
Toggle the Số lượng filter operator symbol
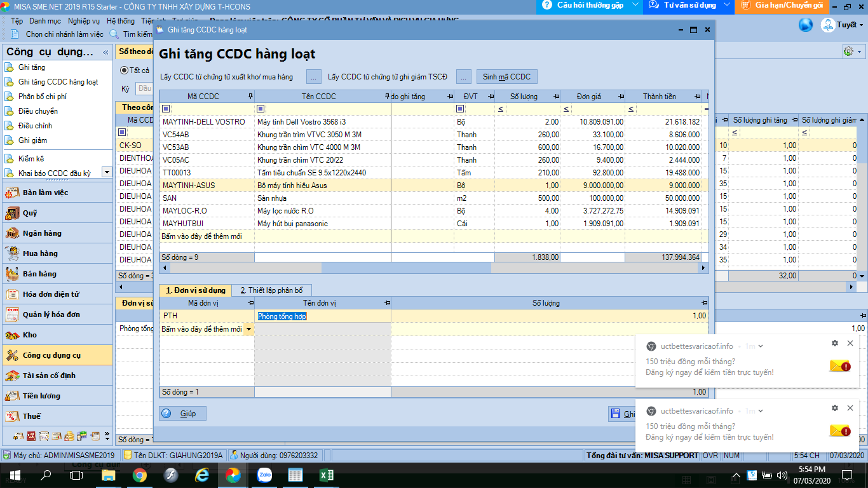(x=501, y=109)
